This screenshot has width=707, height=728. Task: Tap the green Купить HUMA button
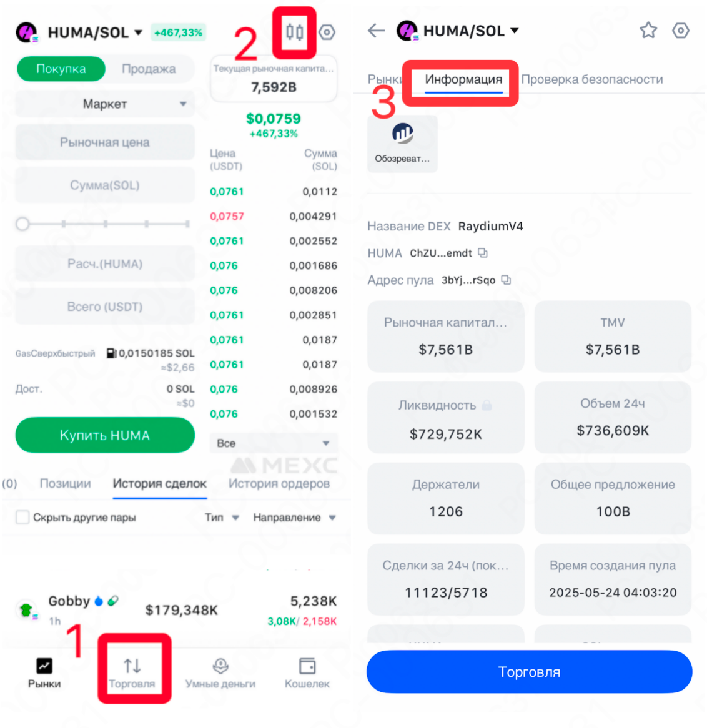105,435
